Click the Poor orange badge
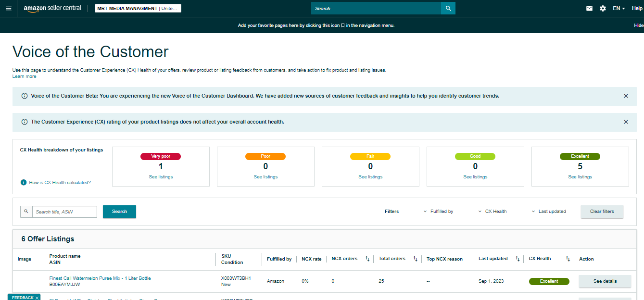 (x=265, y=156)
